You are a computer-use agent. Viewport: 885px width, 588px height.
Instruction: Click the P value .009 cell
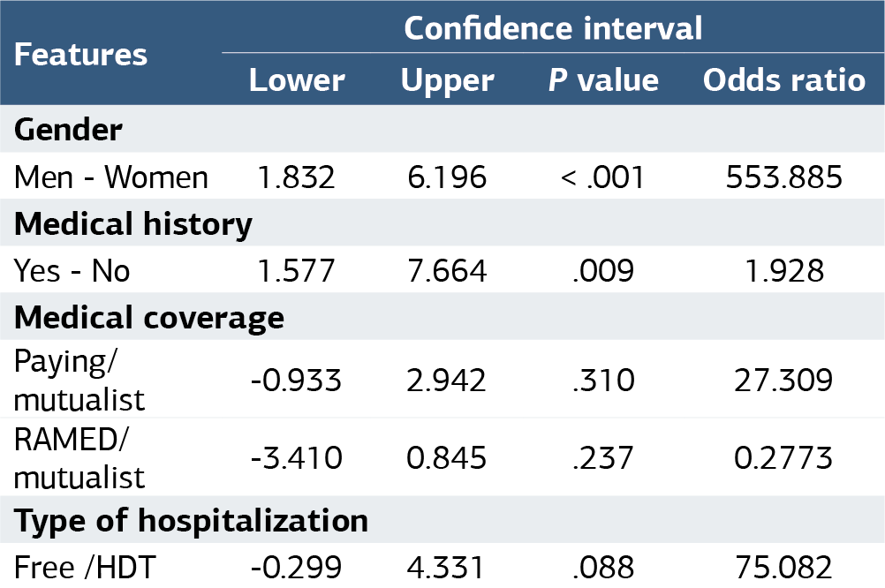tap(602, 271)
